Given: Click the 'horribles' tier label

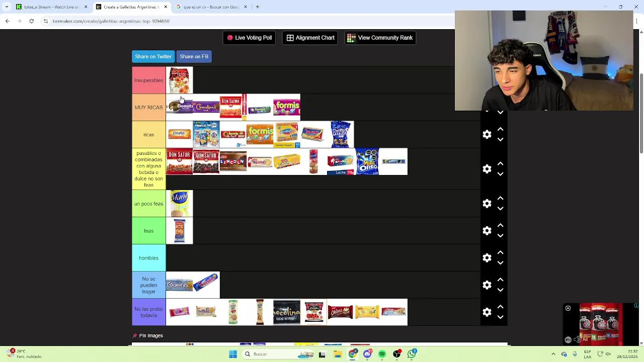Looking at the screenshot, I should (x=149, y=258).
